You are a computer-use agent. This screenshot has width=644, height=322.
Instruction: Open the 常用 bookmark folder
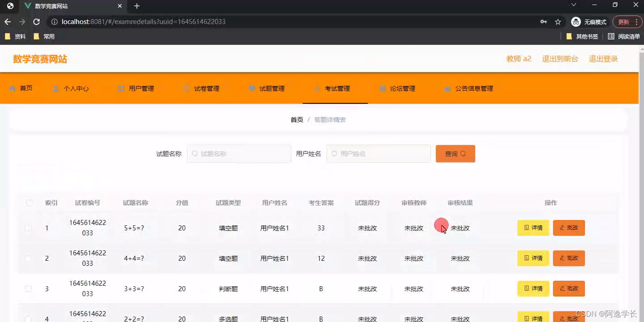pyautogui.click(x=44, y=37)
